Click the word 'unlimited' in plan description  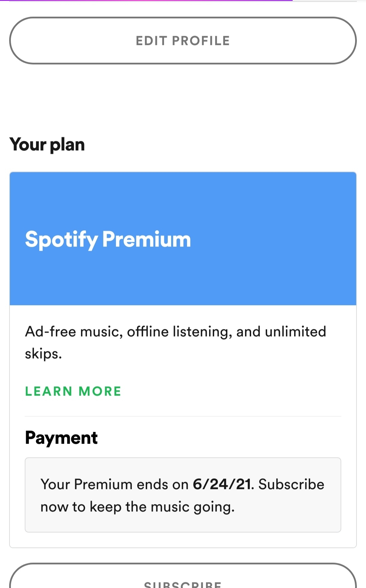coord(296,332)
